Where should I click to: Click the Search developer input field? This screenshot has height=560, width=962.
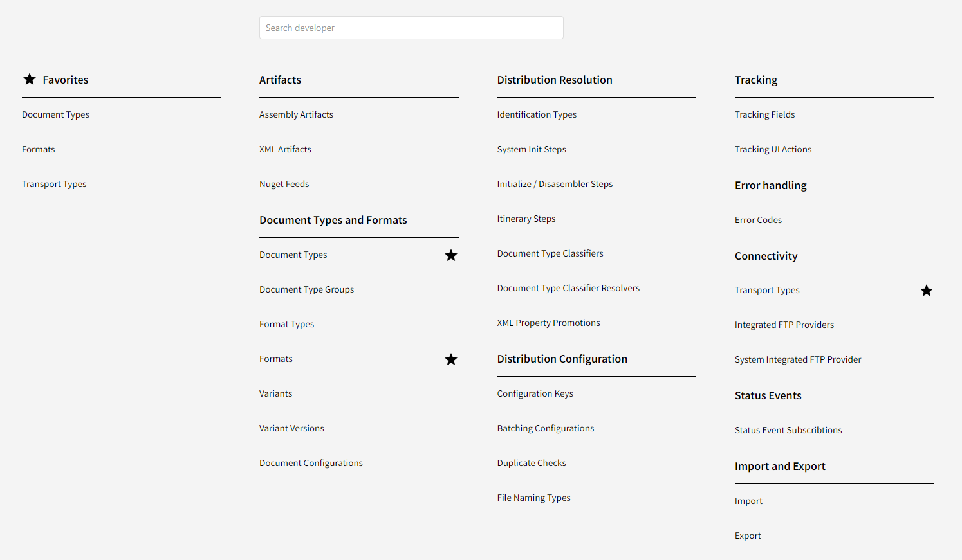[411, 28]
